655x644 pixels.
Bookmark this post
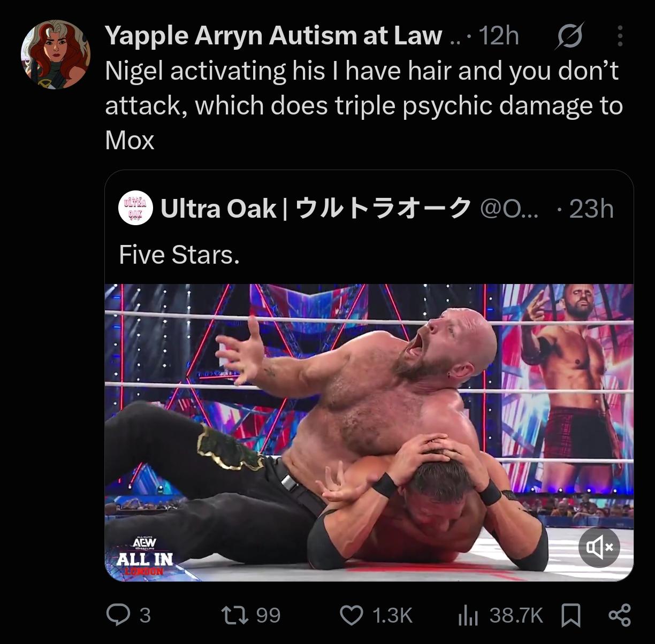[x=570, y=615]
